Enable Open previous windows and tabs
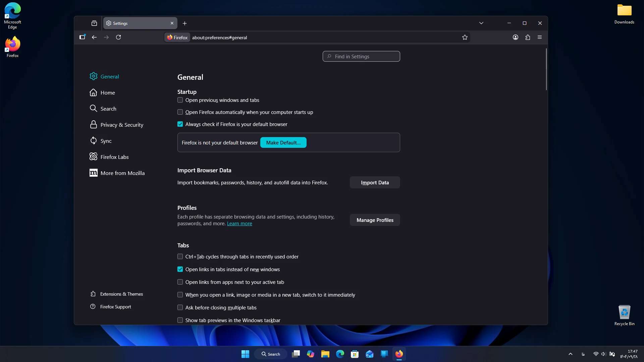 tap(180, 100)
